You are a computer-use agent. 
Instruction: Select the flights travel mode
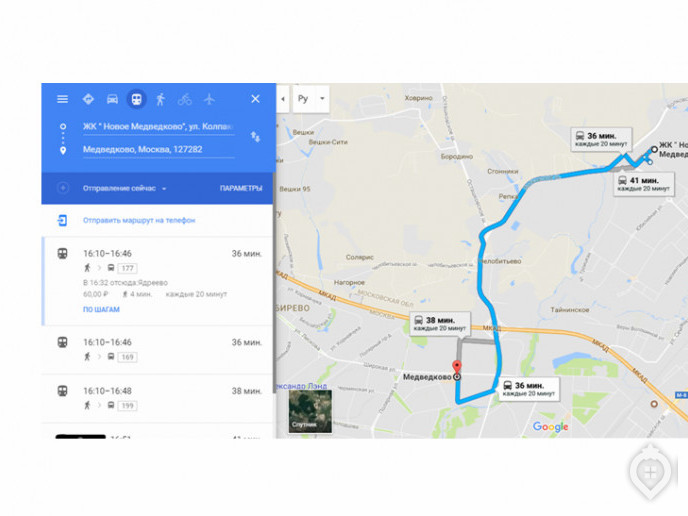[209, 99]
